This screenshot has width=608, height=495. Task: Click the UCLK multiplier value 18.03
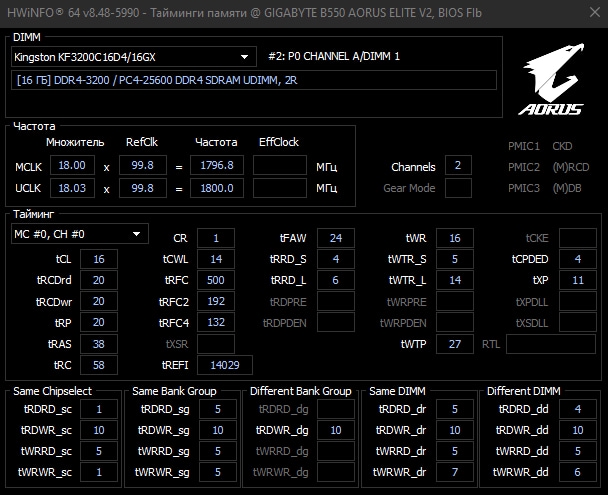coord(72,188)
